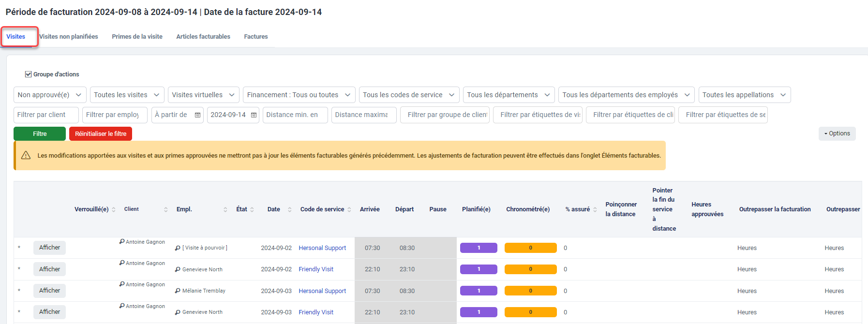Click the warning triangle icon in yellow banner
Image resolution: width=868 pixels, height=324 pixels.
point(26,155)
